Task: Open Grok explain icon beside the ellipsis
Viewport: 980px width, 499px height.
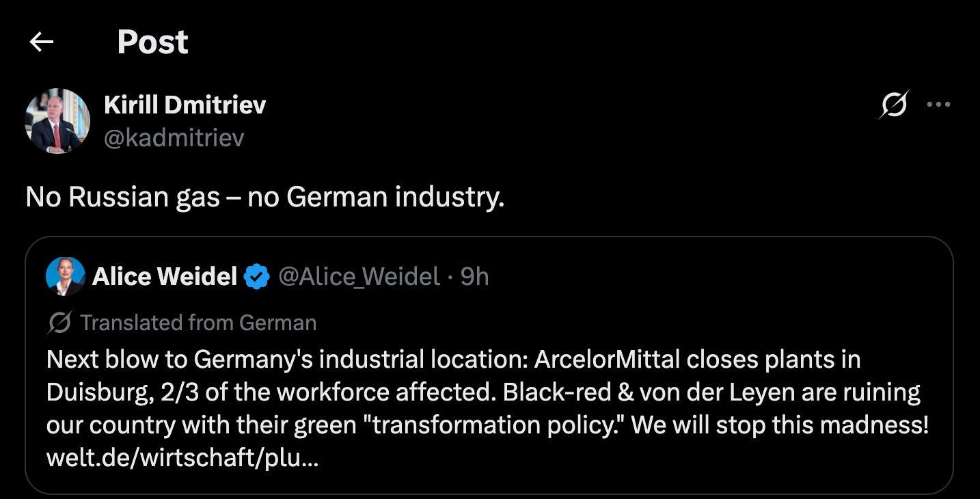Action: pyautogui.click(x=894, y=105)
